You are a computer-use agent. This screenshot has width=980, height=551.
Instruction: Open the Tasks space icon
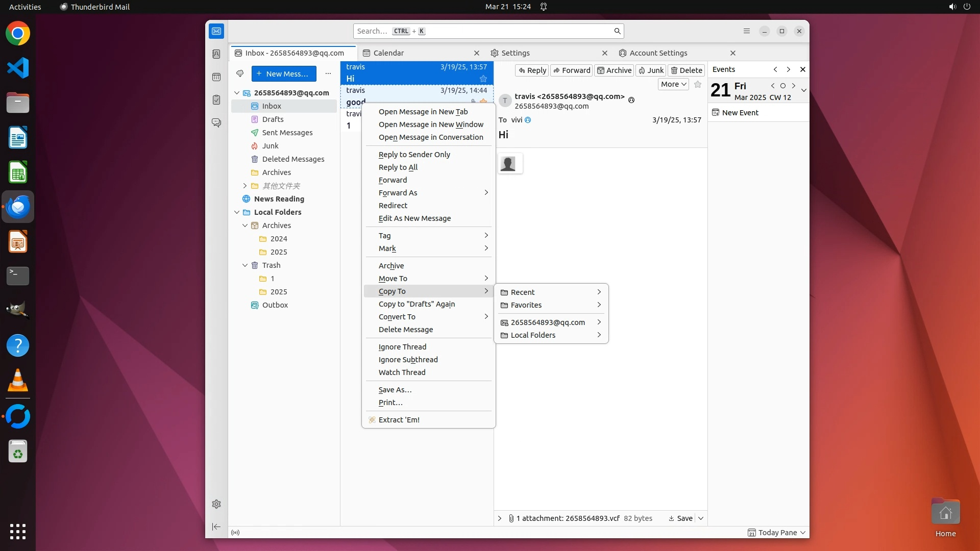click(x=216, y=100)
